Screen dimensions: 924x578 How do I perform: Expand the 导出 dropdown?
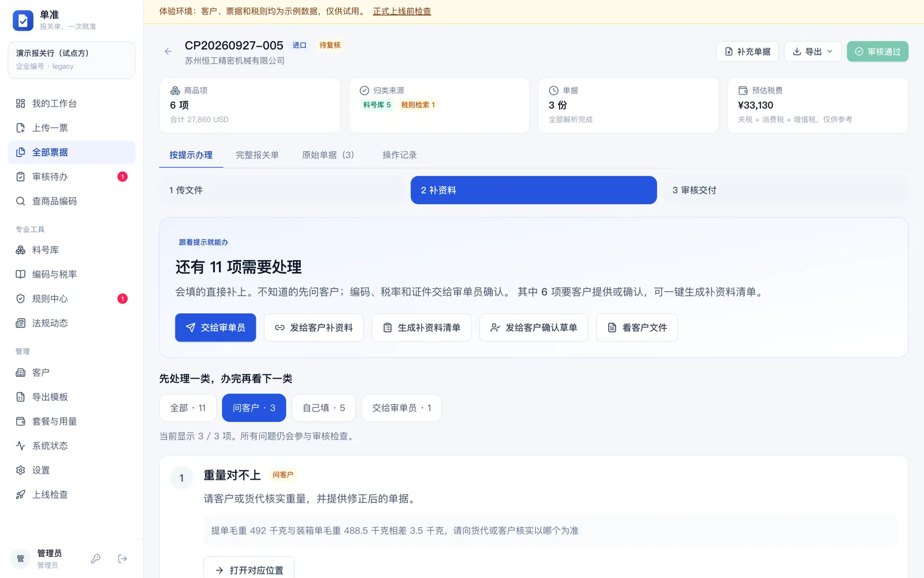point(813,51)
